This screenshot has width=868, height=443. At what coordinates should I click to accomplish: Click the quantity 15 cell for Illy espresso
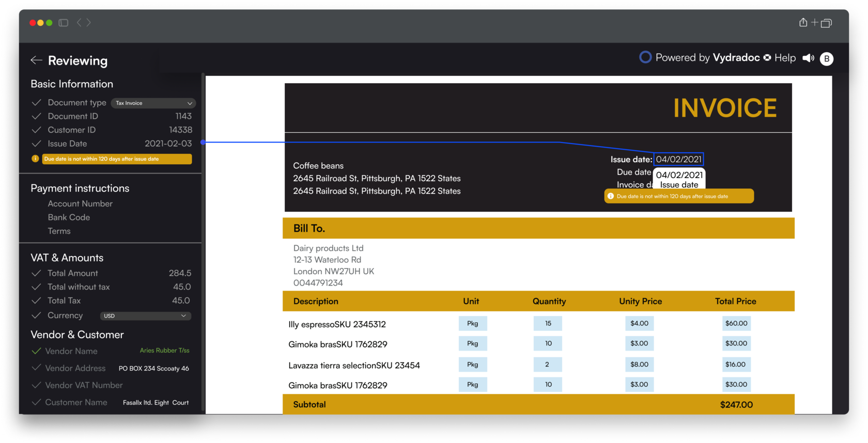click(x=548, y=323)
